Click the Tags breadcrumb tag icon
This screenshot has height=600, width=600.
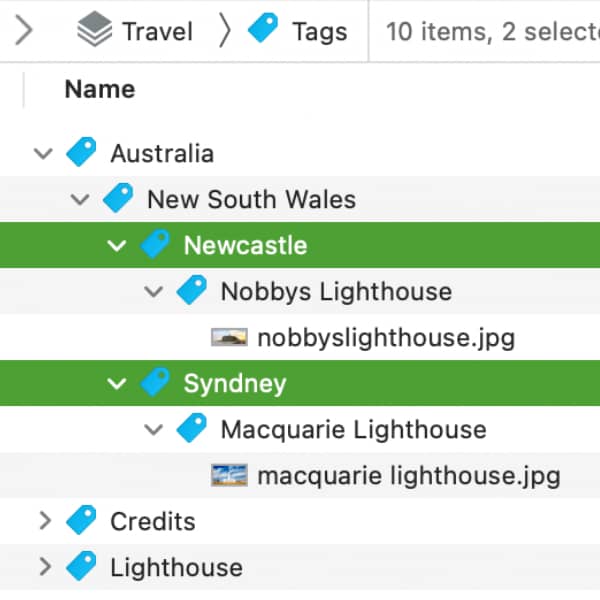[263, 27]
